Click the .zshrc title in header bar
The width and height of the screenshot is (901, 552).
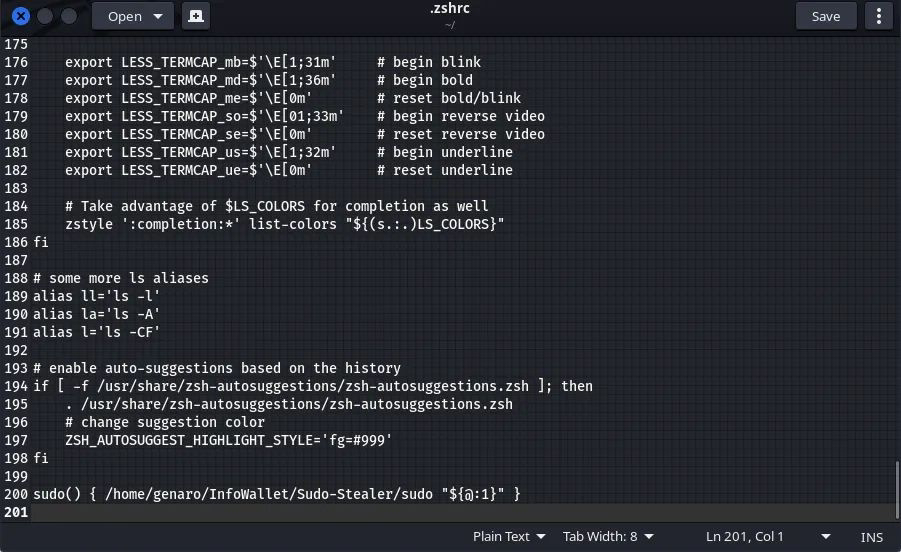(x=450, y=9)
